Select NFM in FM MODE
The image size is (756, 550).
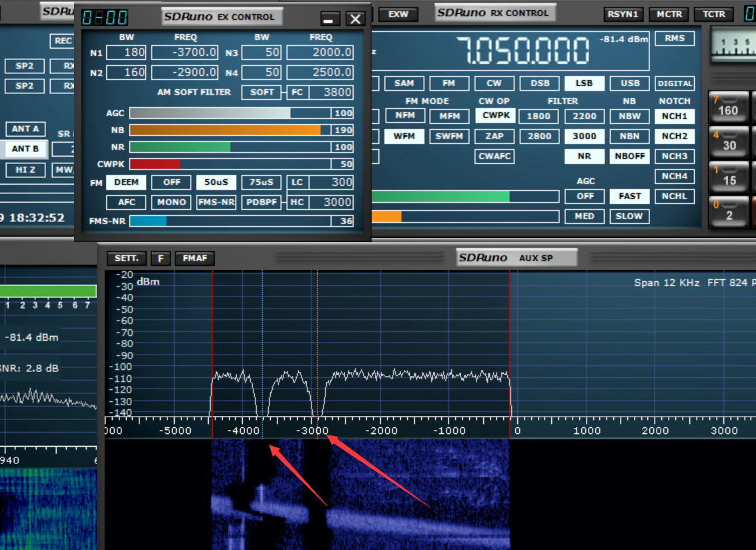click(405, 115)
